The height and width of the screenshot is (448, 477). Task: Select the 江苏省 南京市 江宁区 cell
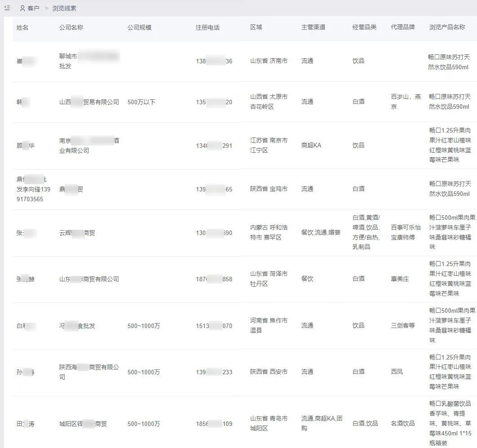(x=269, y=145)
